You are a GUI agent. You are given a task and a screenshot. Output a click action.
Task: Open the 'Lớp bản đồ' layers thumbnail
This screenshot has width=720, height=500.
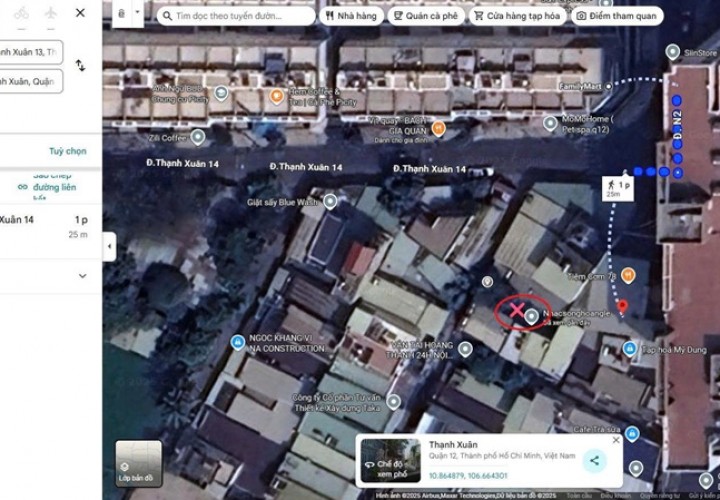point(139,463)
